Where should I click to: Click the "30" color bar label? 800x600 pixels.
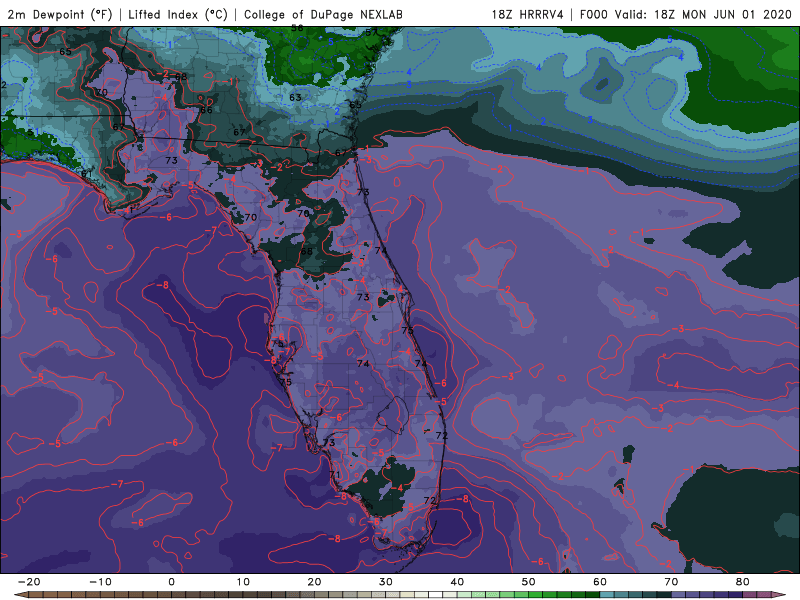pos(386,582)
